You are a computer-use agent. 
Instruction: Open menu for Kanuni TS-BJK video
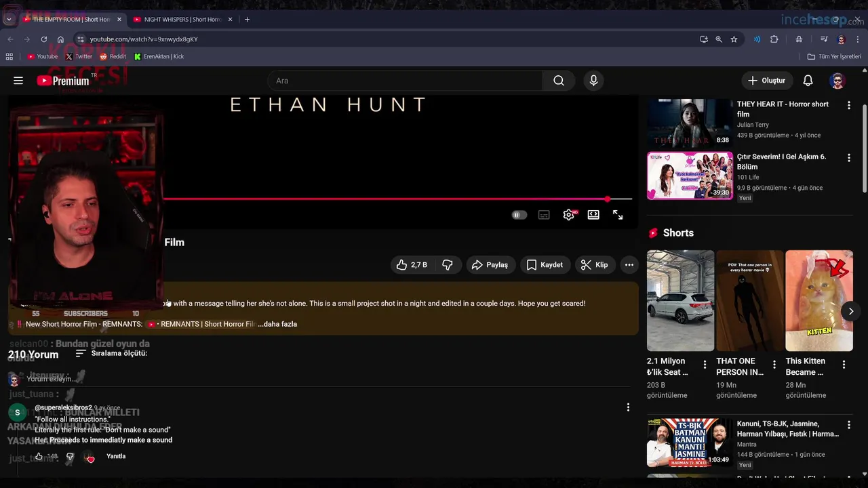pos(848,425)
